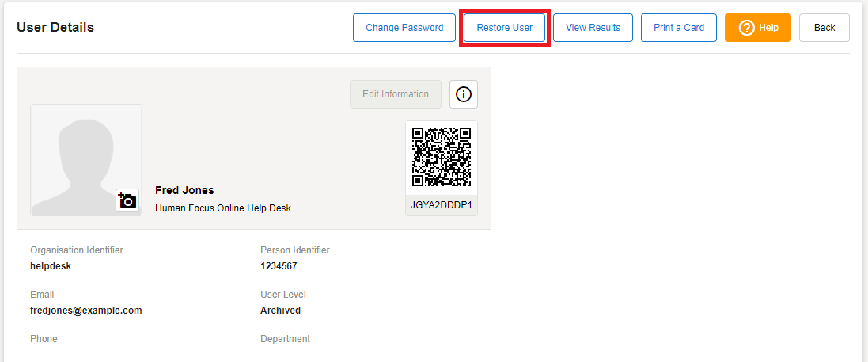Viewport: 868px width, 362px height.
Task: Go back using the Back button
Action: tap(824, 28)
